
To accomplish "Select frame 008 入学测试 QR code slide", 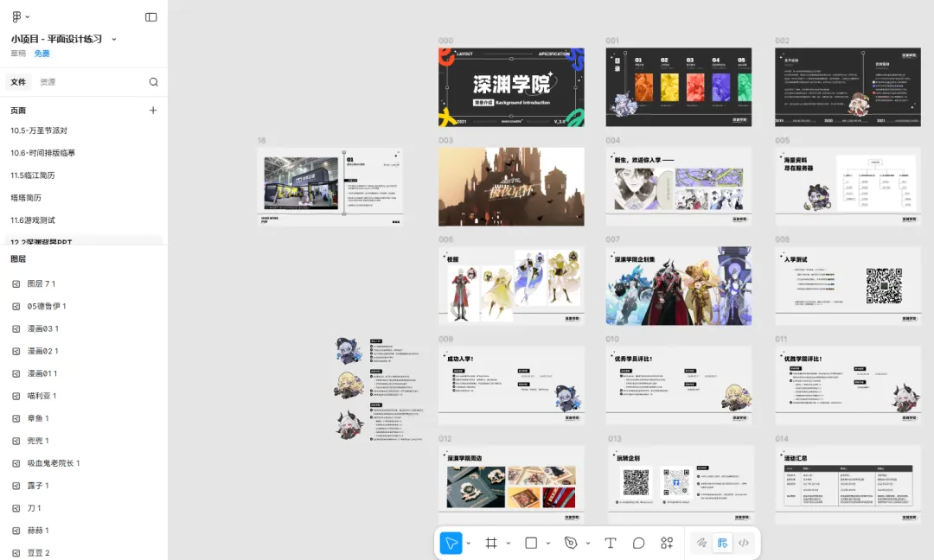I will coord(848,286).
